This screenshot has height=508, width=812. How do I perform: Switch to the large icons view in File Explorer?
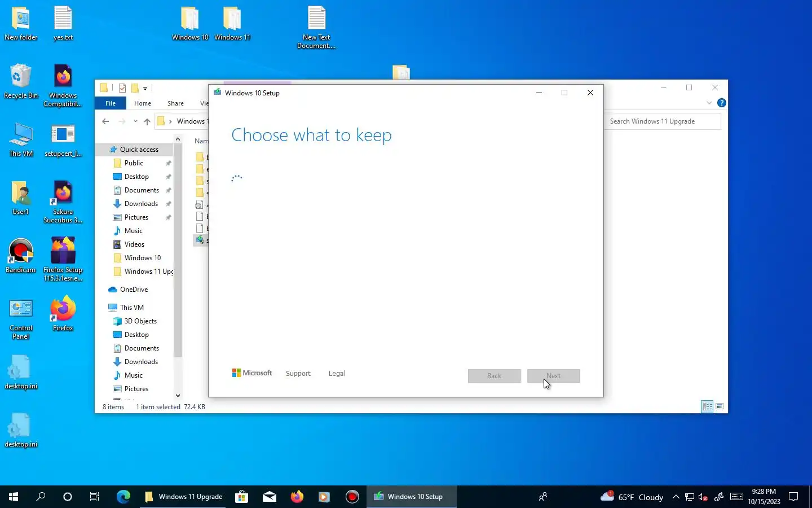[720, 406]
